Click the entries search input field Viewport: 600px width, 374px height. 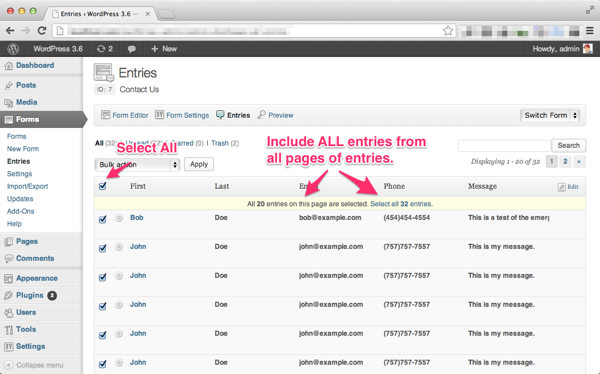tap(504, 145)
